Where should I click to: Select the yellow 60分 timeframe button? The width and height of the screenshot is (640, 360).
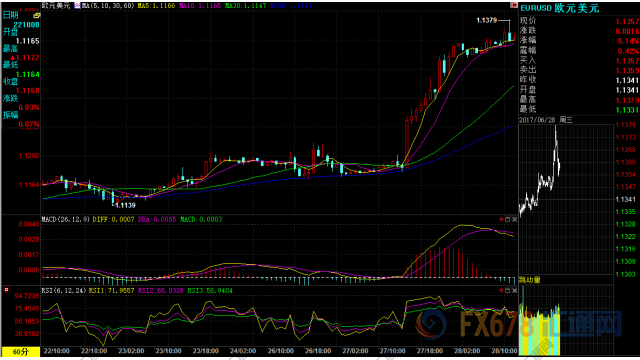[21, 351]
